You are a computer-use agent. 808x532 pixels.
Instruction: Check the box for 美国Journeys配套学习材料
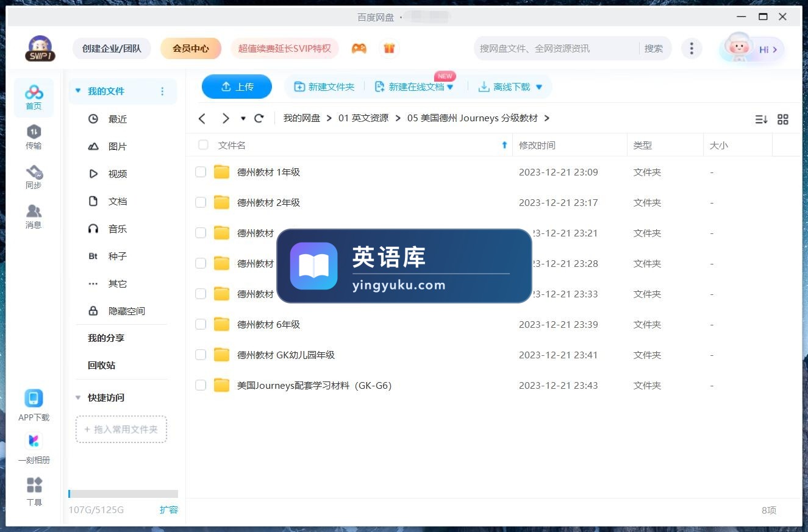point(201,385)
